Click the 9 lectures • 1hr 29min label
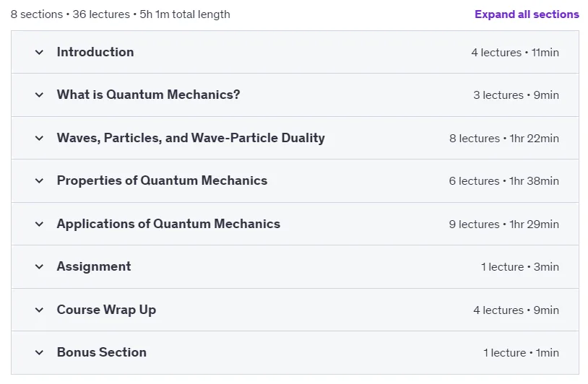Image resolution: width=588 pixels, height=384 pixels. tap(504, 224)
